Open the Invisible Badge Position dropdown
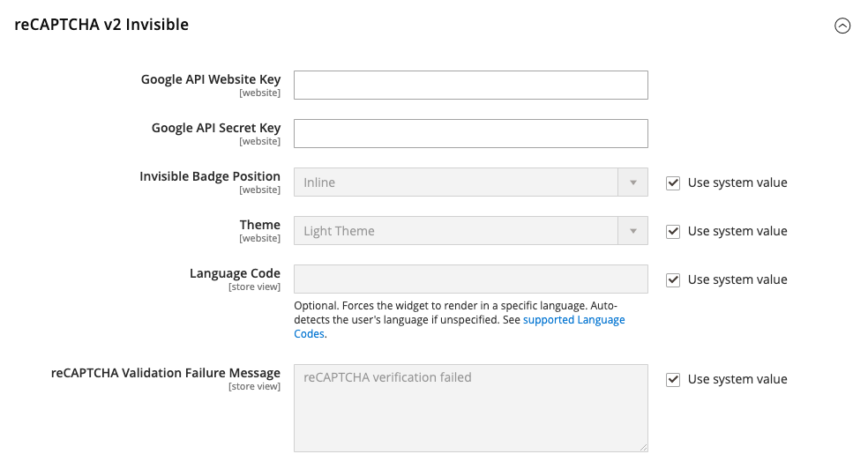Screen dimensions: 868x469 [x=470, y=182]
